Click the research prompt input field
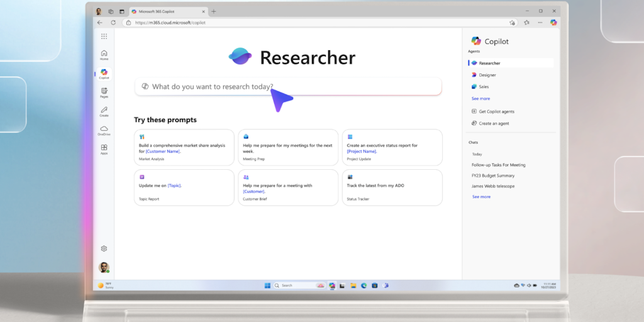 point(288,86)
